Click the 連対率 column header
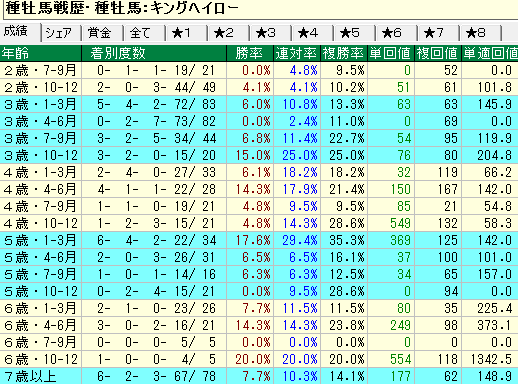Screen dimensions: 518x384 tap(297, 53)
